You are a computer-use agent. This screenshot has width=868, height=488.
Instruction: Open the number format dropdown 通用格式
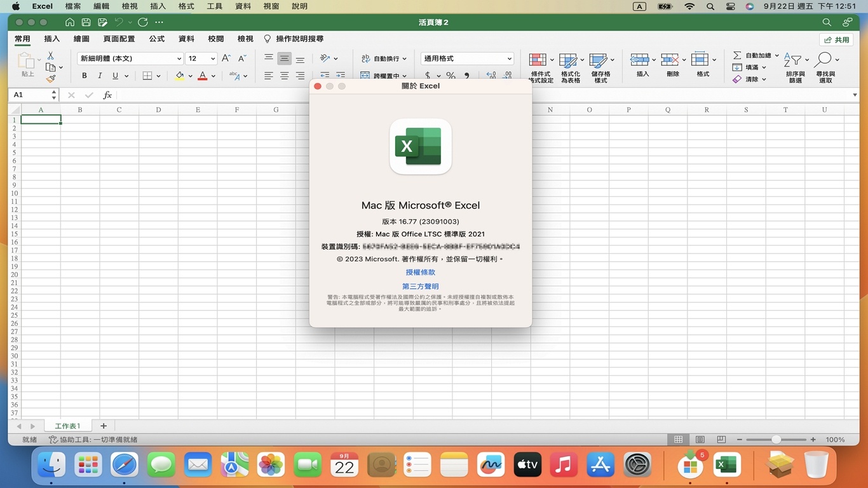[467, 58]
